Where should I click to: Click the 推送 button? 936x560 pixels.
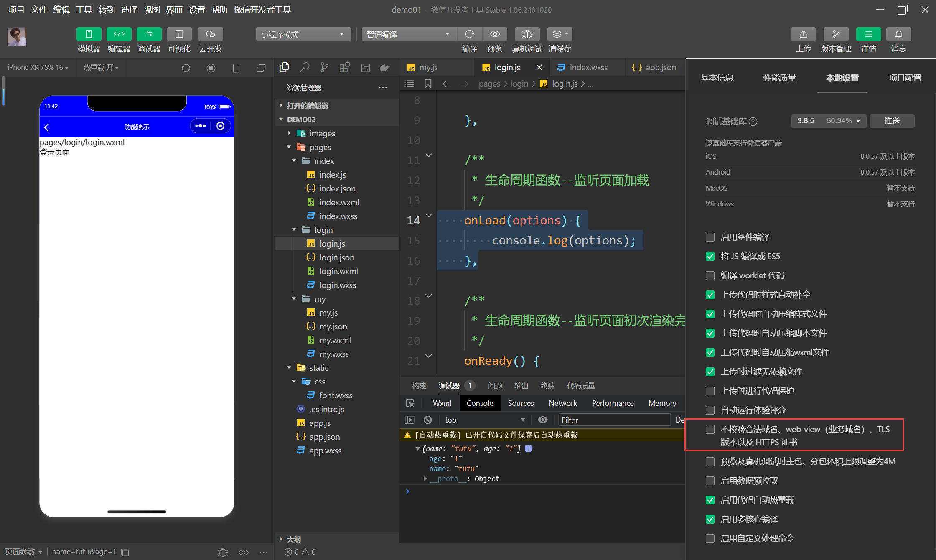click(892, 121)
